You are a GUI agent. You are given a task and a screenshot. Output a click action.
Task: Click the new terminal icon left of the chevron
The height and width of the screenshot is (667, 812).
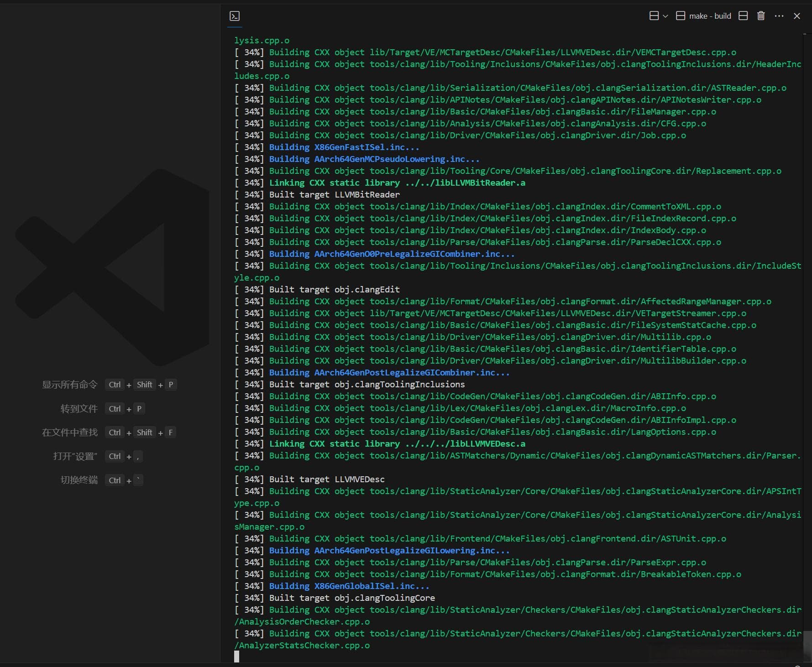654,16
